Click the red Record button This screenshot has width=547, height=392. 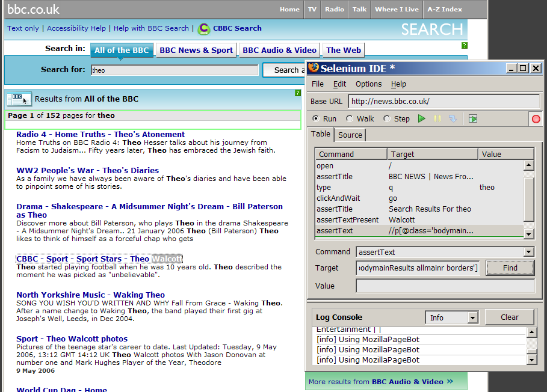pos(536,119)
